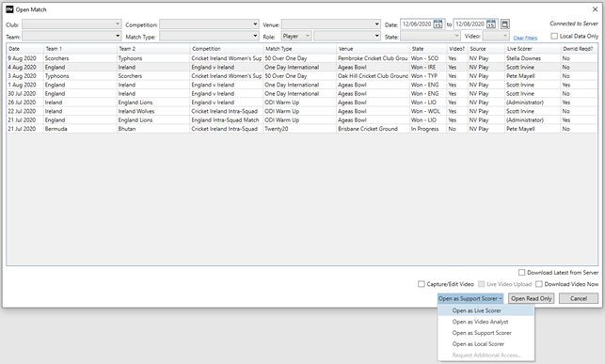Click the Clear Filters link
The height and width of the screenshot is (364, 605).
(x=525, y=38)
